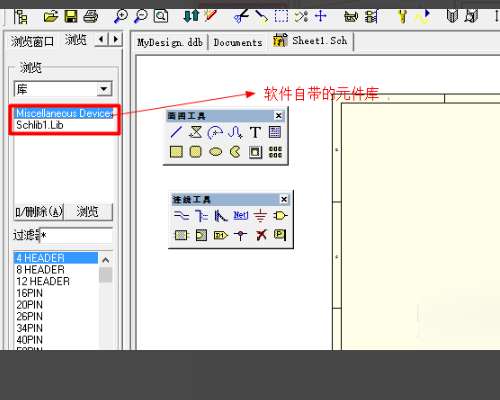Select the red X no-connect tool

pyautogui.click(x=261, y=235)
